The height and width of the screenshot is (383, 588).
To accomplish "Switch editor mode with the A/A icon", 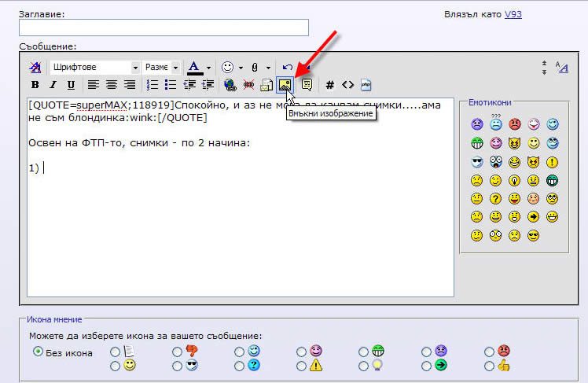I will 562,67.
